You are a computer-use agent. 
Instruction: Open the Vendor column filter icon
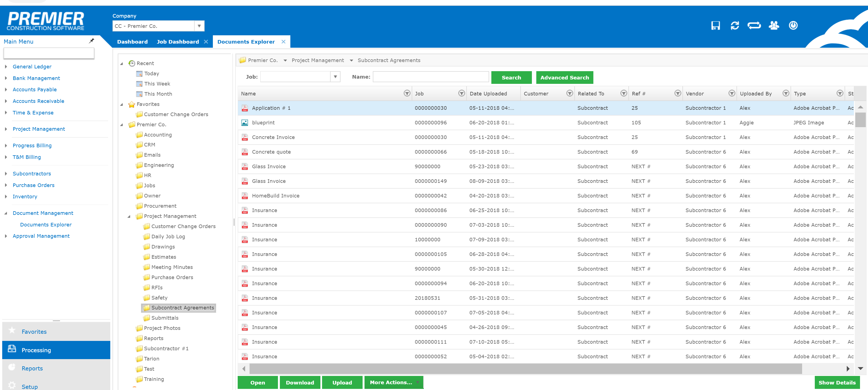732,94
